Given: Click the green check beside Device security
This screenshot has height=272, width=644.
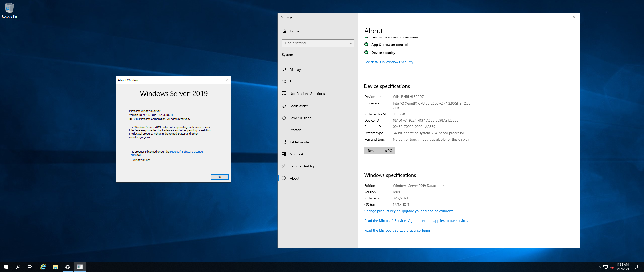Looking at the screenshot, I should pyautogui.click(x=366, y=52).
